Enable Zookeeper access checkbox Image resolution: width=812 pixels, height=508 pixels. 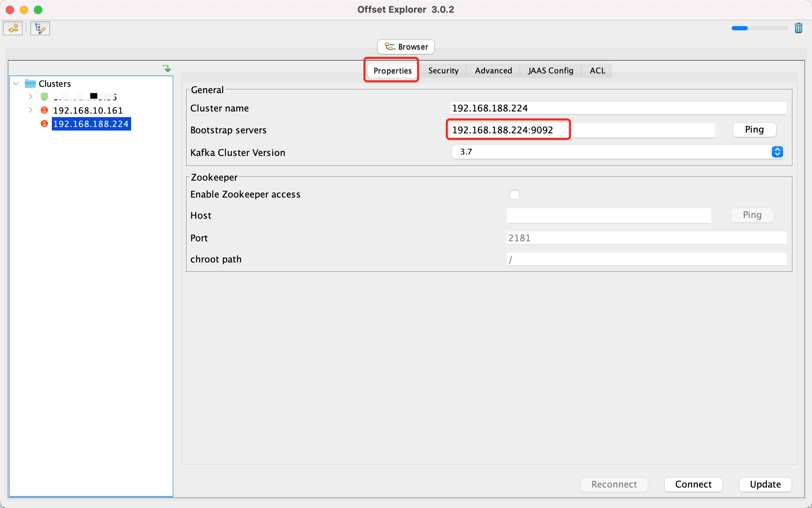coord(514,194)
